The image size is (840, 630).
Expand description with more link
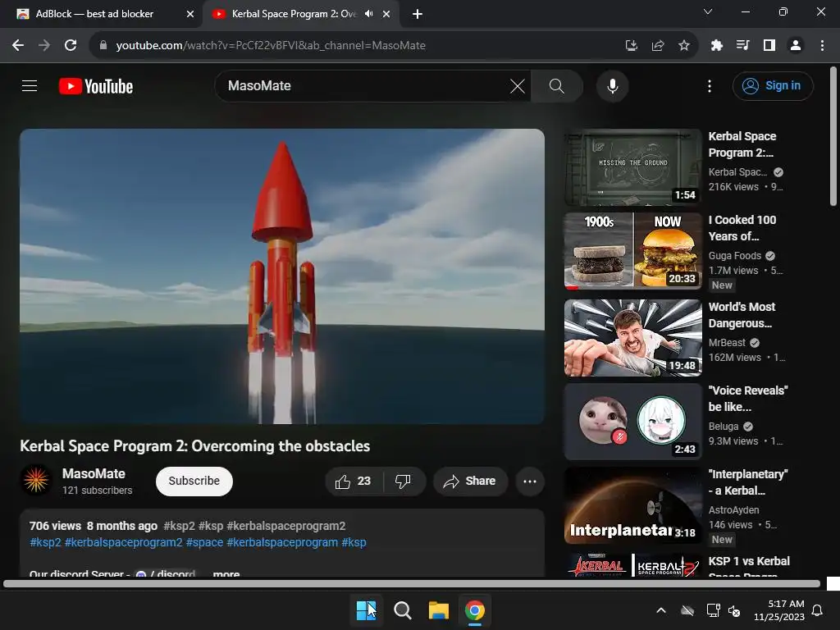[226, 573]
